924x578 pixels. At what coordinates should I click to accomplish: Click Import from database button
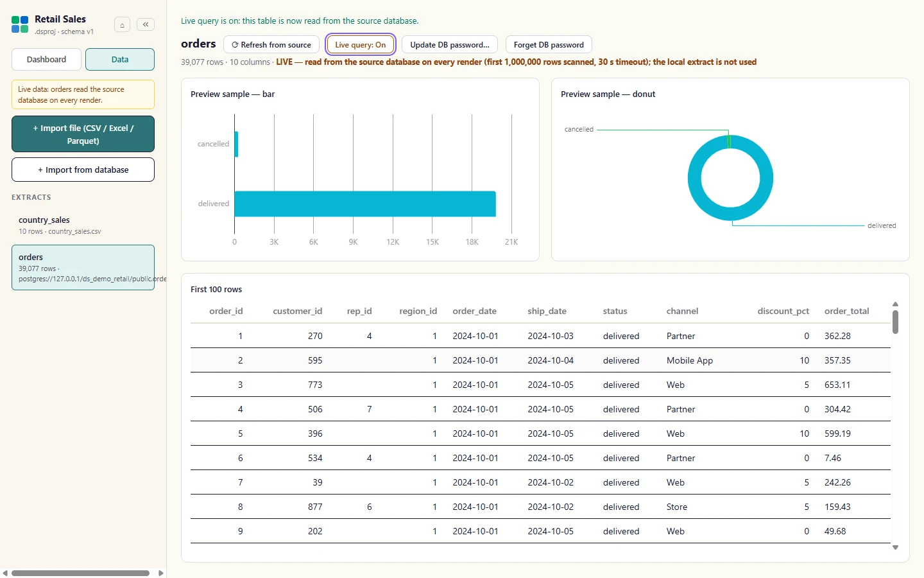tap(83, 170)
